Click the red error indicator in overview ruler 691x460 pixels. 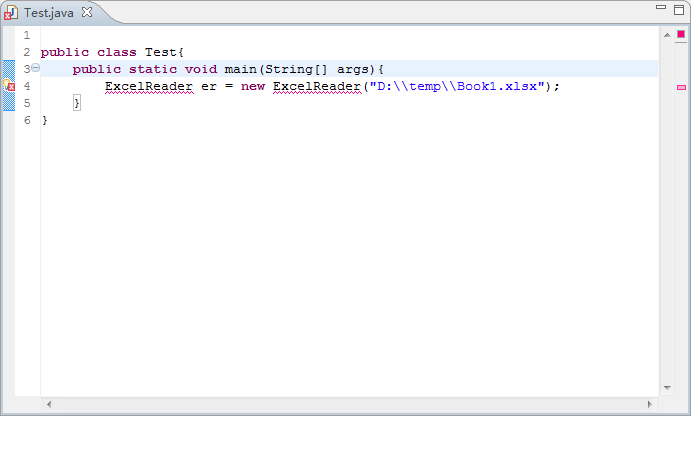[x=681, y=34]
